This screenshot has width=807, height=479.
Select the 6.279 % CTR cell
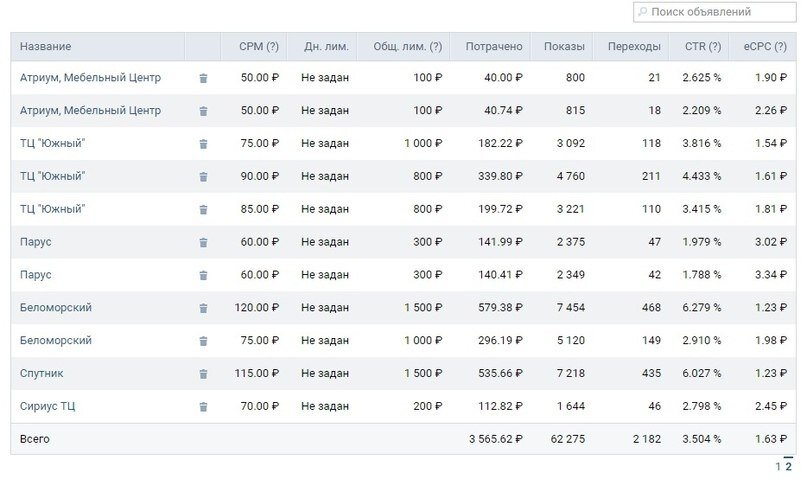[701, 308]
